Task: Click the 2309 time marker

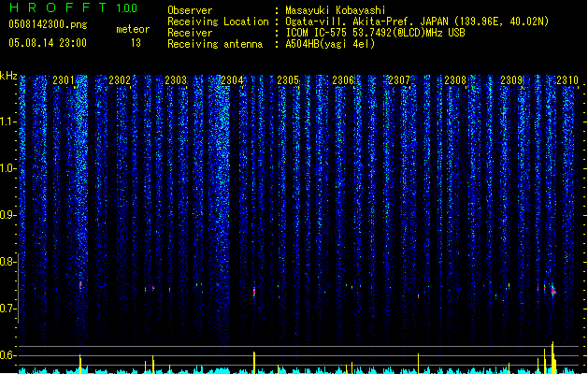Action: [511, 80]
